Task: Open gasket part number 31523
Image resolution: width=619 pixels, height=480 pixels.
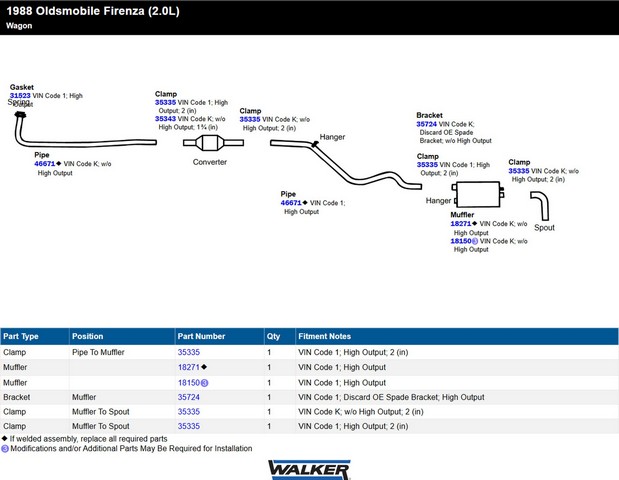Action: (20, 96)
